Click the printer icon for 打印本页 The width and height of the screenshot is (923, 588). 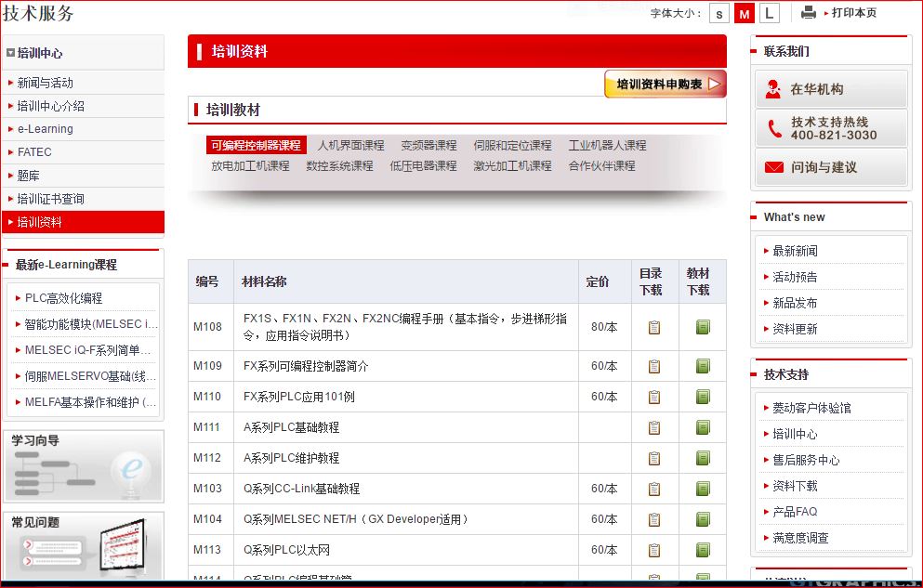click(x=809, y=13)
